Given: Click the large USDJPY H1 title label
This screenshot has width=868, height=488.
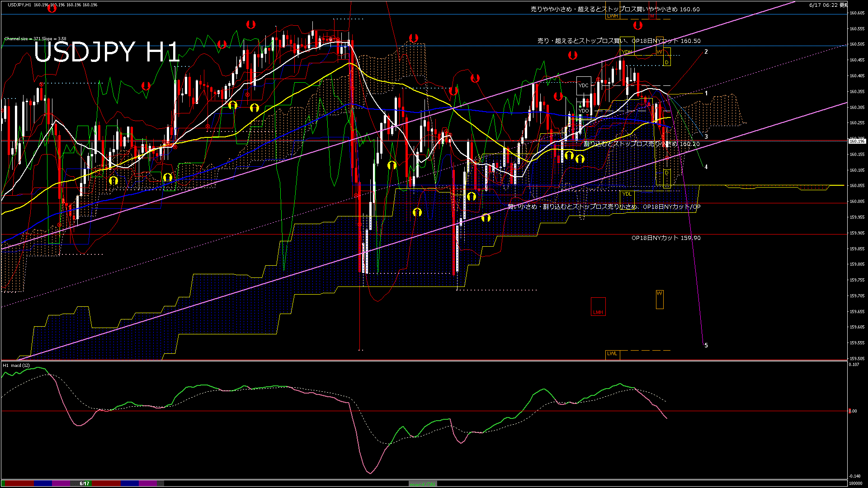Looking at the screenshot, I should [x=107, y=52].
